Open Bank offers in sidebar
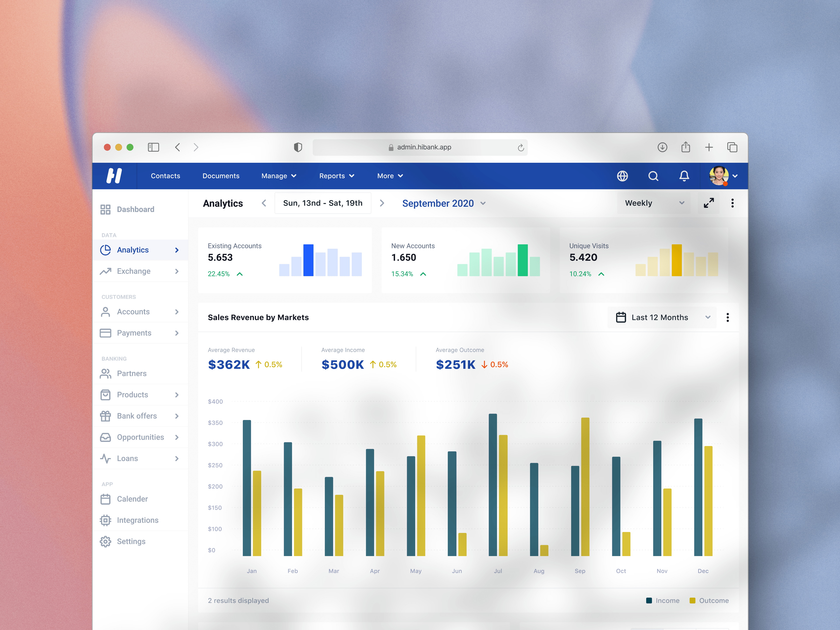Viewport: 840px width, 630px height. pyautogui.click(x=140, y=416)
